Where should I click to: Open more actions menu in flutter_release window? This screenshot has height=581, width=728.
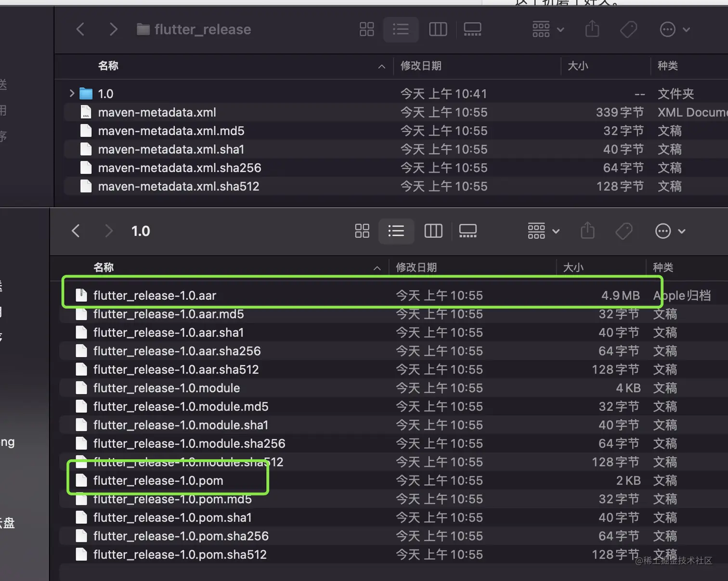[x=675, y=29]
